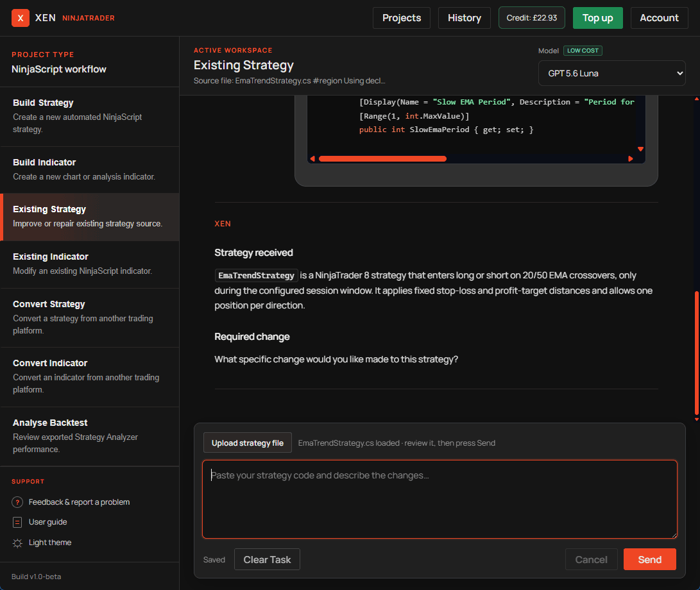The height and width of the screenshot is (590, 700).
Task: Click the Cancel button
Action: (591, 559)
